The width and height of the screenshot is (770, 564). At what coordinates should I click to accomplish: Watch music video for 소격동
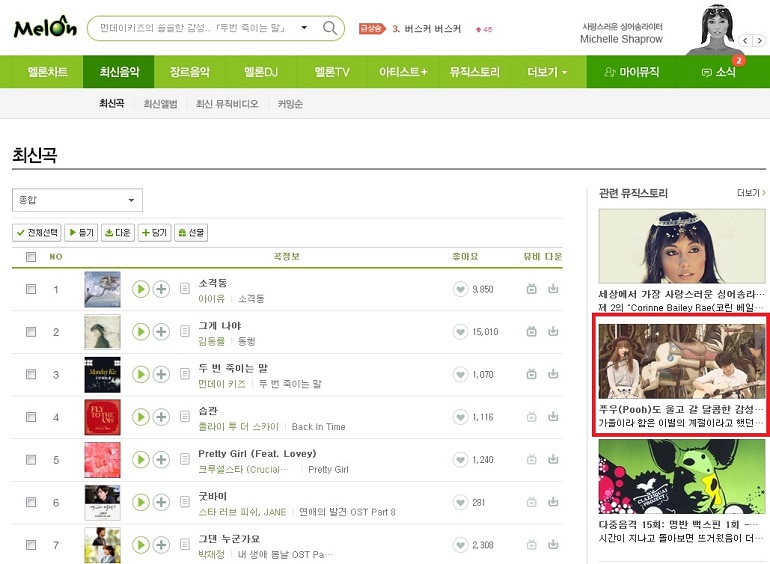[x=531, y=289]
